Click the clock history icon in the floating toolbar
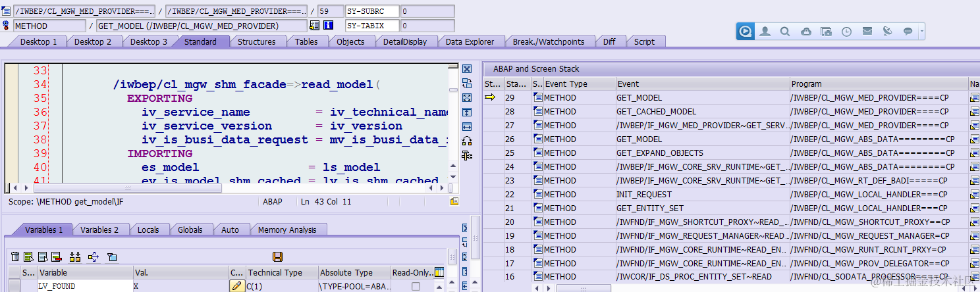 846,31
